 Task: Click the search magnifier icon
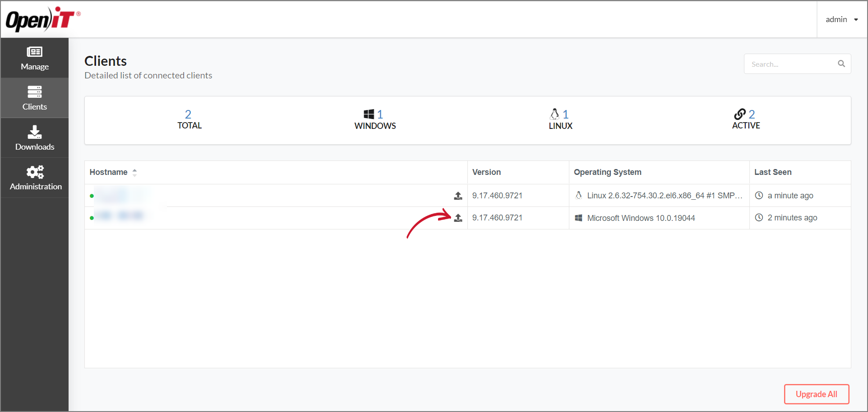point(841,64)
